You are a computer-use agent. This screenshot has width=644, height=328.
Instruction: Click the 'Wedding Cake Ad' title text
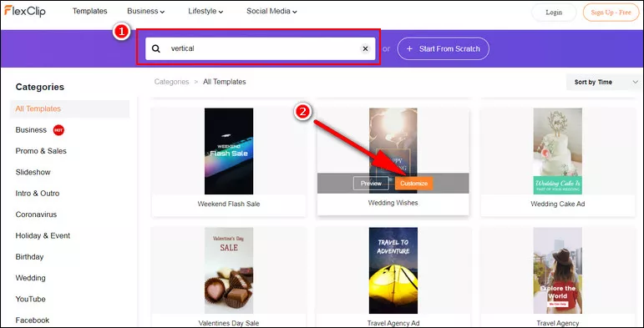(558, 204)
